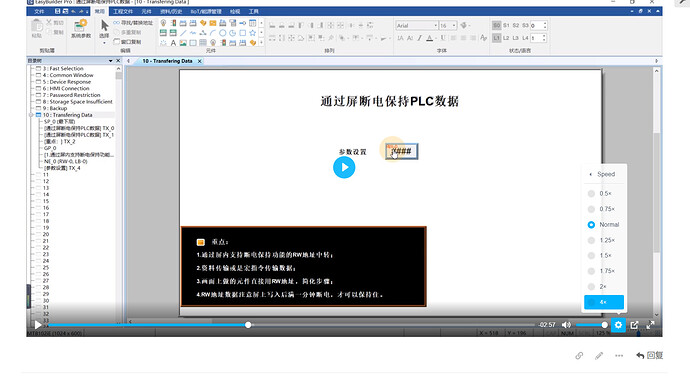Viewport: 690px width, 386px height.
Task: Select language L2 button
Action: (x=506, y=38)
